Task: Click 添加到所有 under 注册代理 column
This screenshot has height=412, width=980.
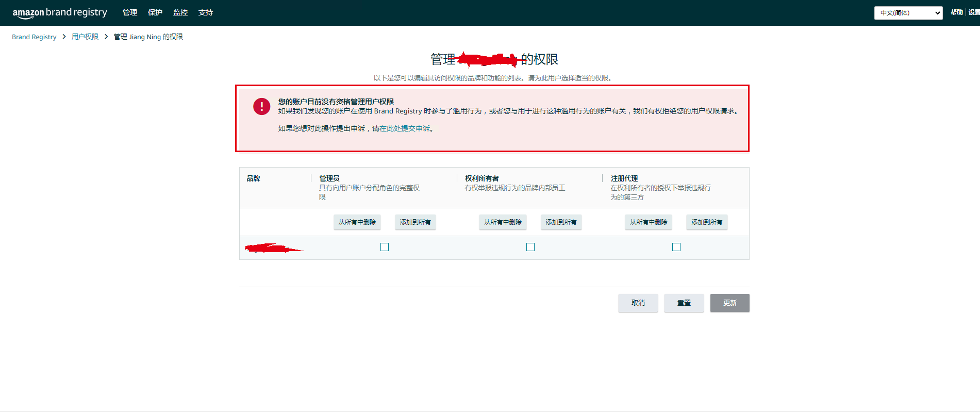Action: click(x=707, y=222)
